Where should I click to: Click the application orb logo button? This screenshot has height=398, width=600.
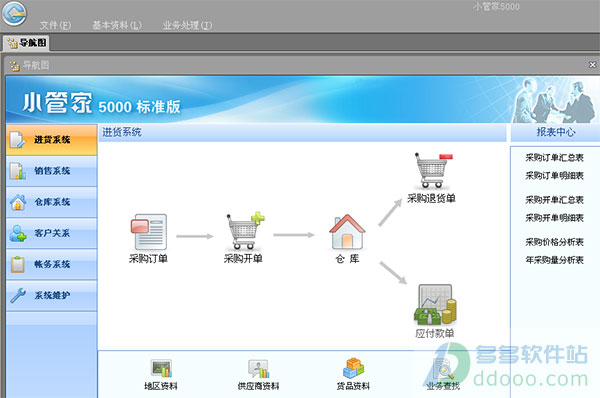pos(14,13)
